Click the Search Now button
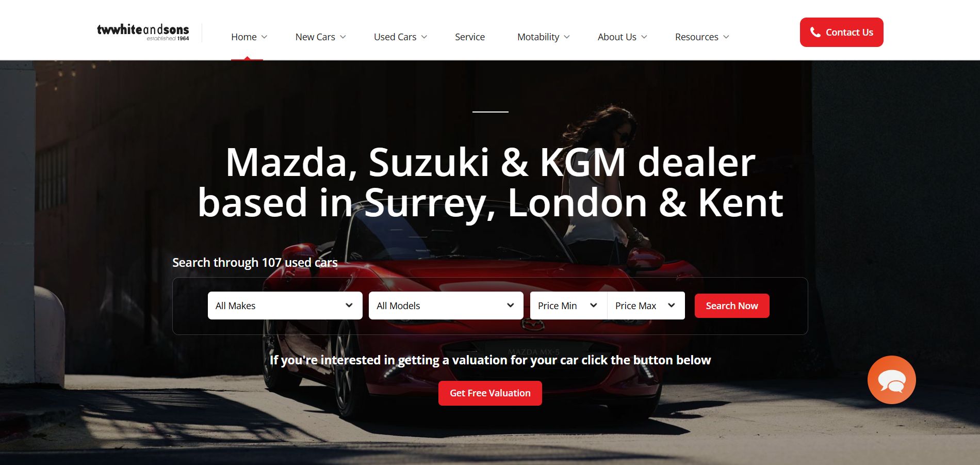Screen dimensions: 980x465 732,306
